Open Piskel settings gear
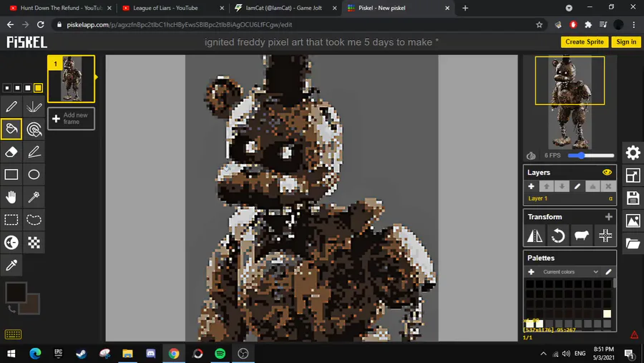The image size is (644, 363). point(633,153)
